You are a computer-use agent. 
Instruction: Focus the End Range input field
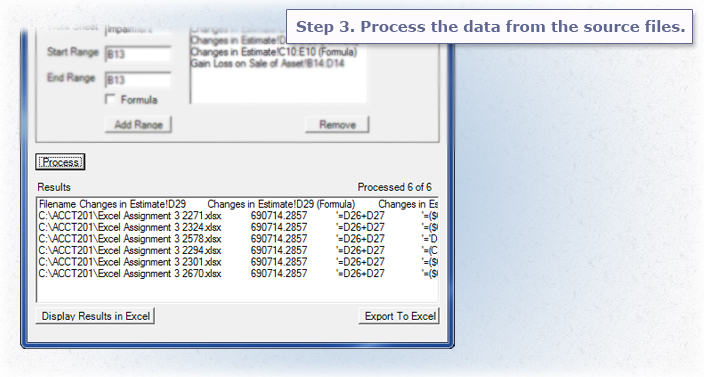tap(138, 80)
